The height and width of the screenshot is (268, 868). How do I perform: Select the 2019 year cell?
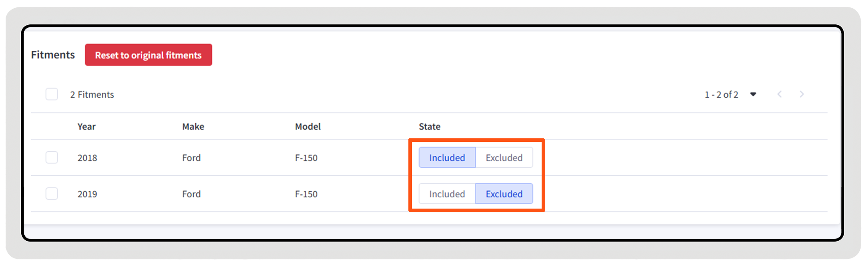click(87, 194)
